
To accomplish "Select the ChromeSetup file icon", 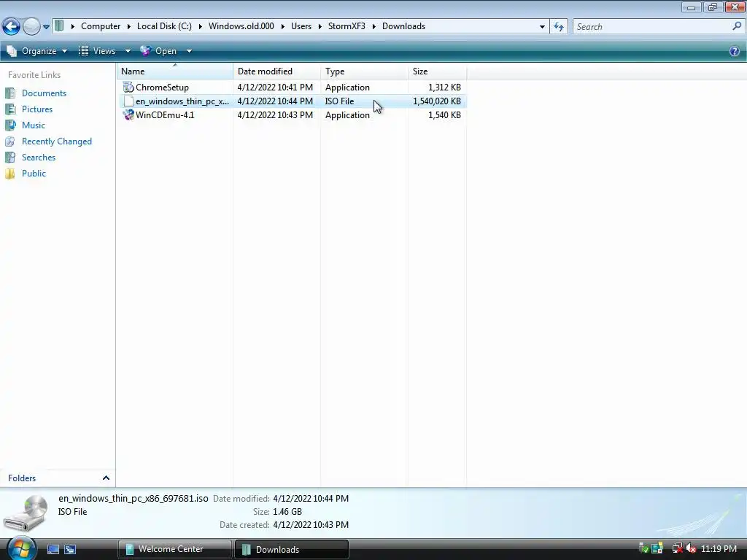I will coord(128,87).
